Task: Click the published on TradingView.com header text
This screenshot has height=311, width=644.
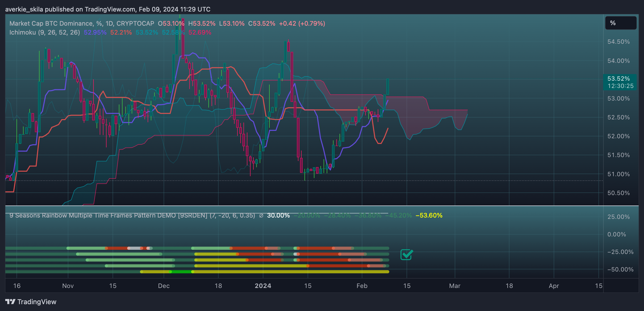Action: click(91, 9)
